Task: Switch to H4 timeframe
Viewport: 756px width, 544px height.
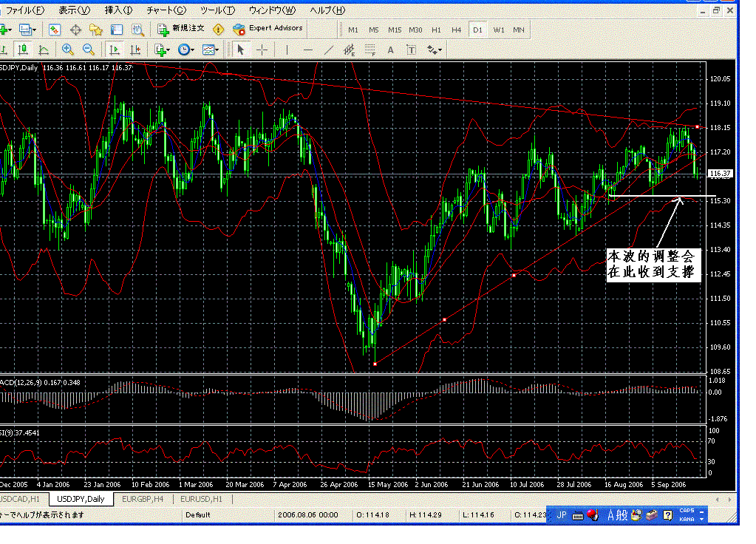Action: click(x=457, y=30)
